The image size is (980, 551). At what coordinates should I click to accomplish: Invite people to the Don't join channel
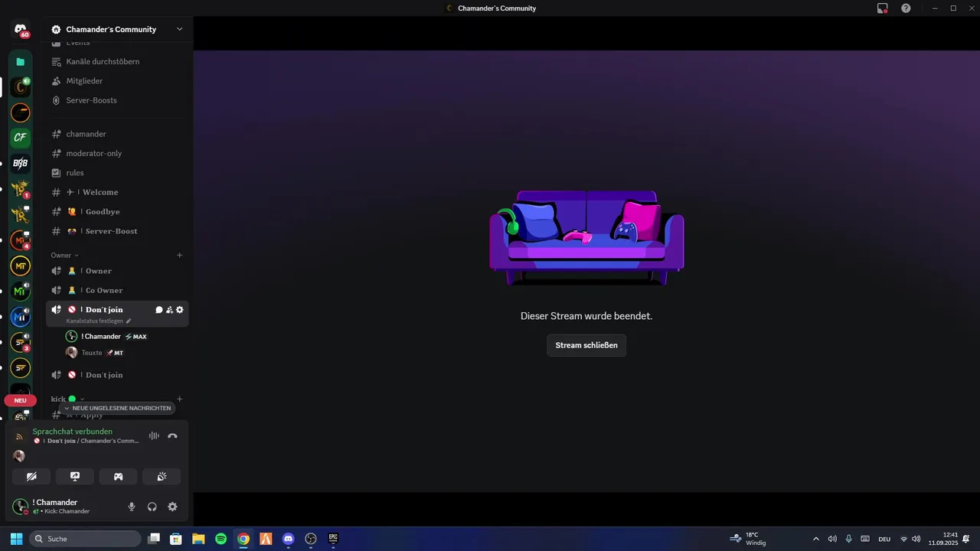169,310
